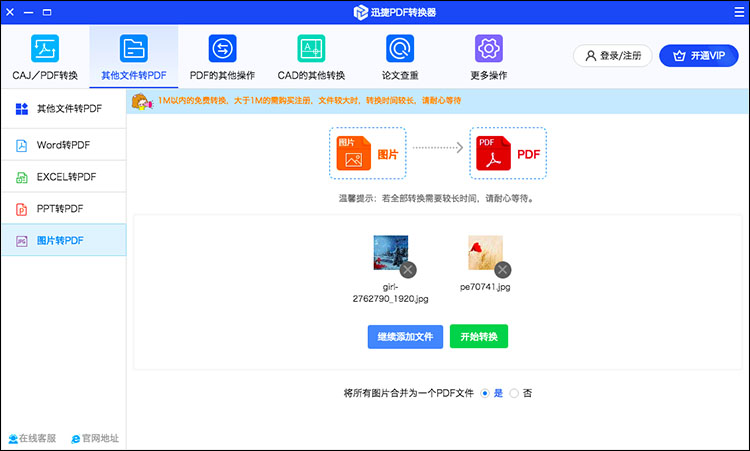Maximize the window from the title bar
This screenshot has width=750, height=451.
pos(47,12)
